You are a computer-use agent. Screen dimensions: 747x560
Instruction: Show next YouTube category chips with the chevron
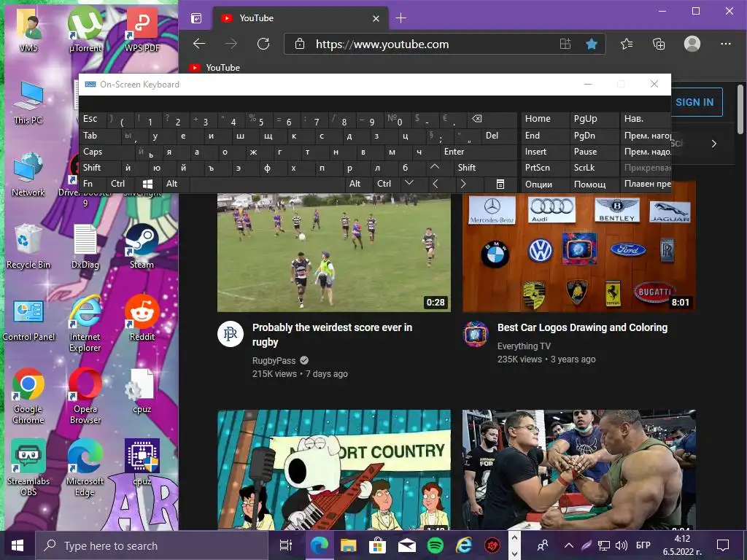pos(713,144)
